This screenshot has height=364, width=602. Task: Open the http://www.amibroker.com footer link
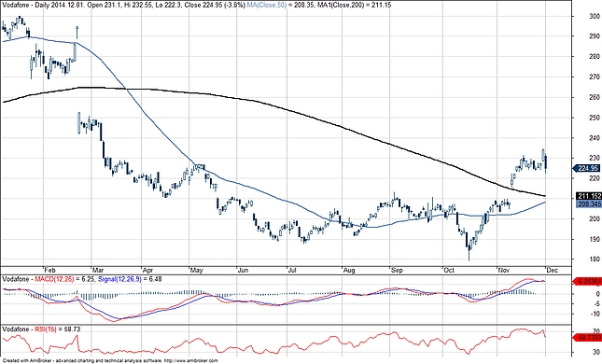[x=190, y=360]
